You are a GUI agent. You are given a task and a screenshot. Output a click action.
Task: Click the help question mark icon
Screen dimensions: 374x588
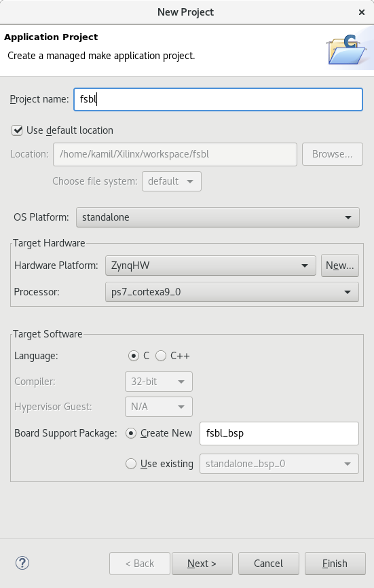tap(22, 563)
